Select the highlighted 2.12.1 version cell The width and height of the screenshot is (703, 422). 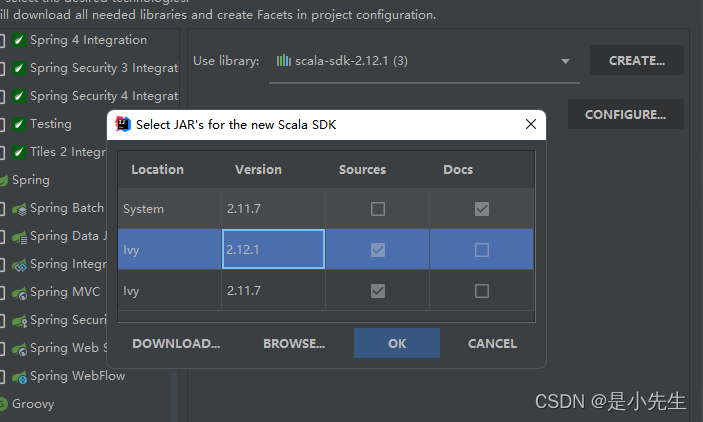click(x=273, y=249)
